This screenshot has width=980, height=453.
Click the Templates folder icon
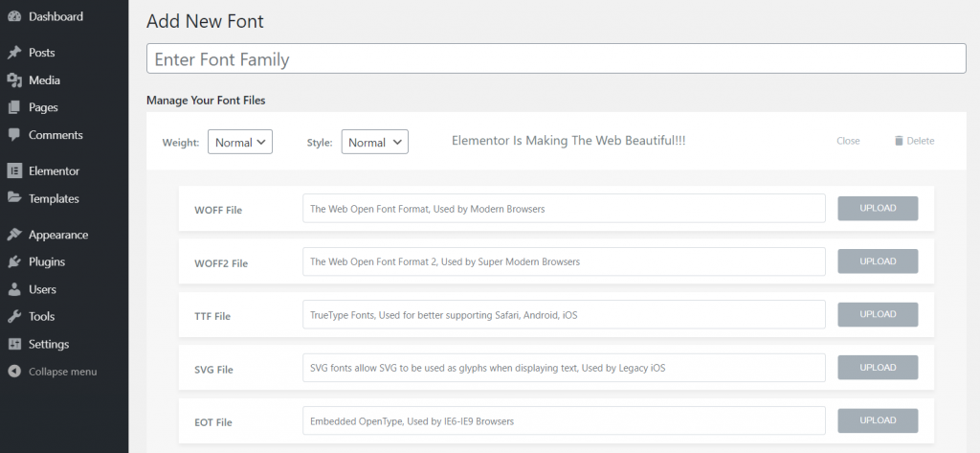14,198
